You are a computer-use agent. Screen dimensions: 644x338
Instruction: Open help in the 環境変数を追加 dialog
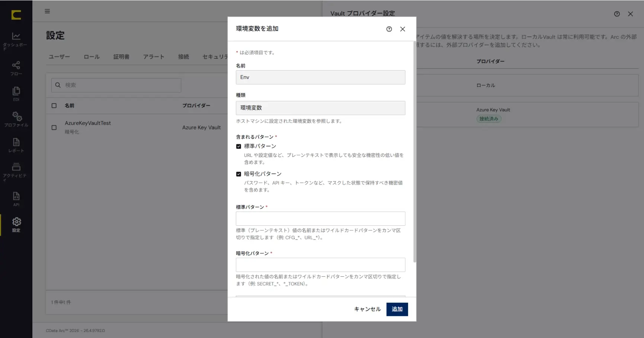pos(389,29)
